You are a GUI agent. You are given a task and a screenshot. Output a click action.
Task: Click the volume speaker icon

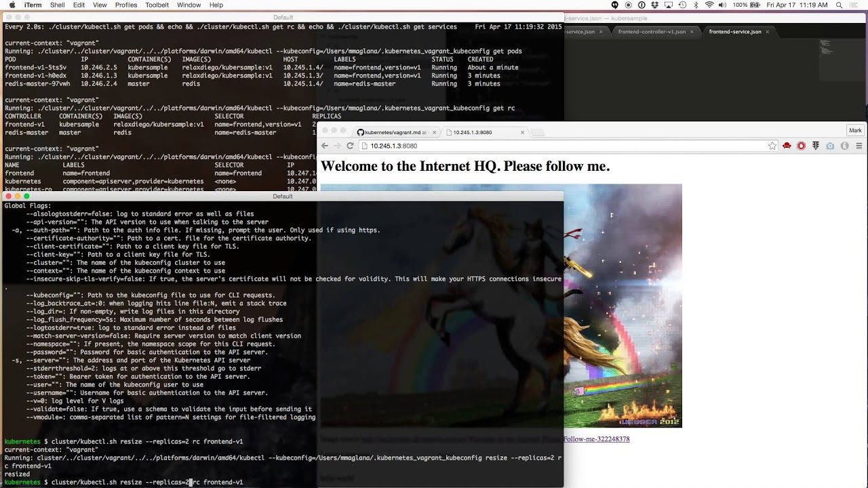[x=723, y=5]
